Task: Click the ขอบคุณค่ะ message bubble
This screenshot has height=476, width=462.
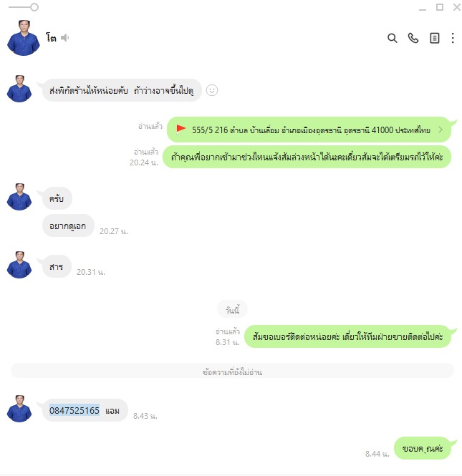Action: coord(422,448)
